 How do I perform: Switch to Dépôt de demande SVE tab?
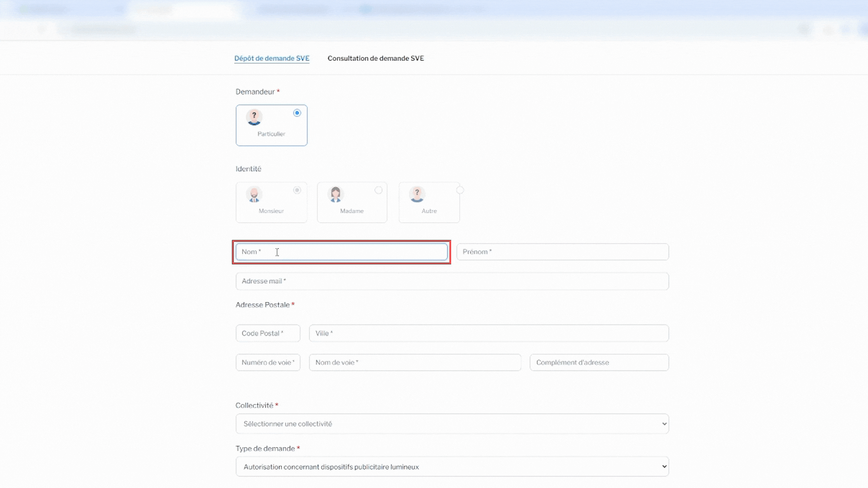(x=272, y=58)
